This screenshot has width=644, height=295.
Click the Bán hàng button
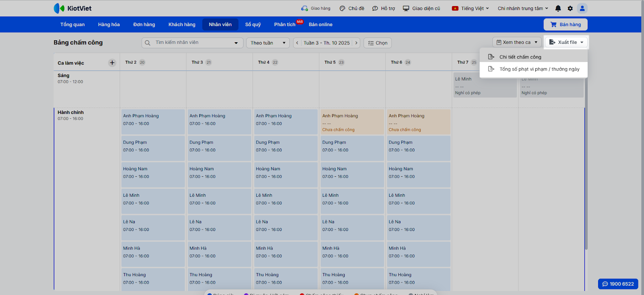tap(566, 25)
